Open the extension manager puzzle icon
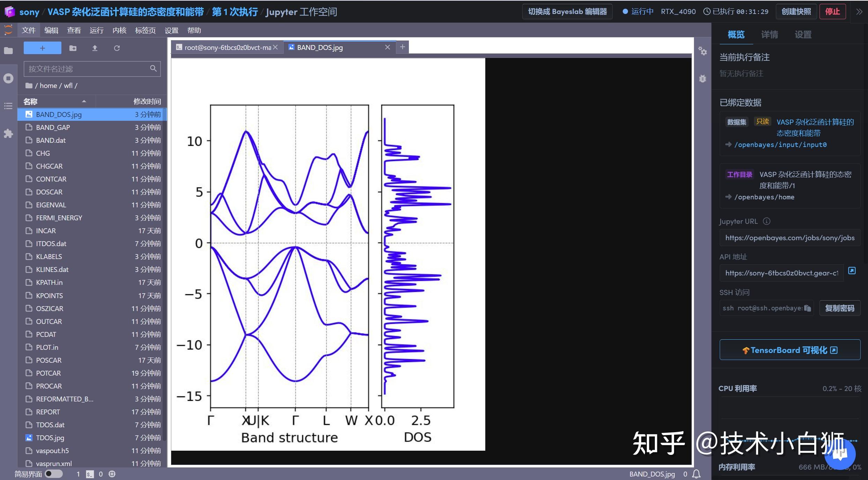 (8, 133)
